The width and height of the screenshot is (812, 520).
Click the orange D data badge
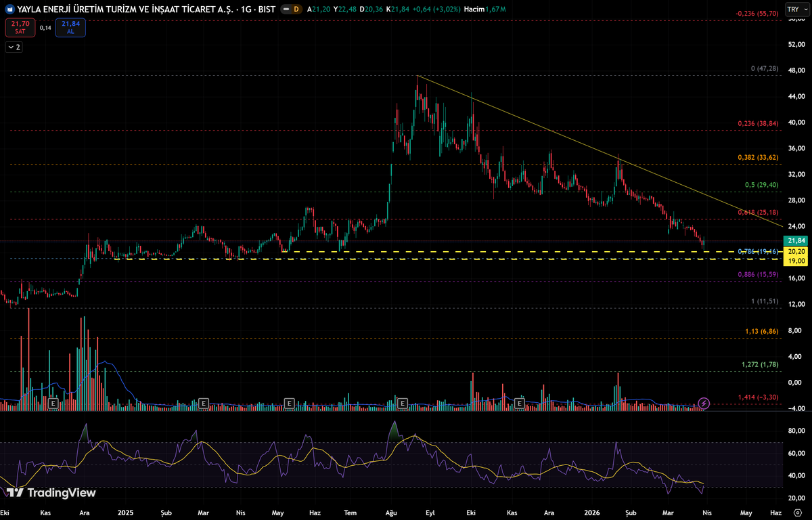[x=296, y=9]
